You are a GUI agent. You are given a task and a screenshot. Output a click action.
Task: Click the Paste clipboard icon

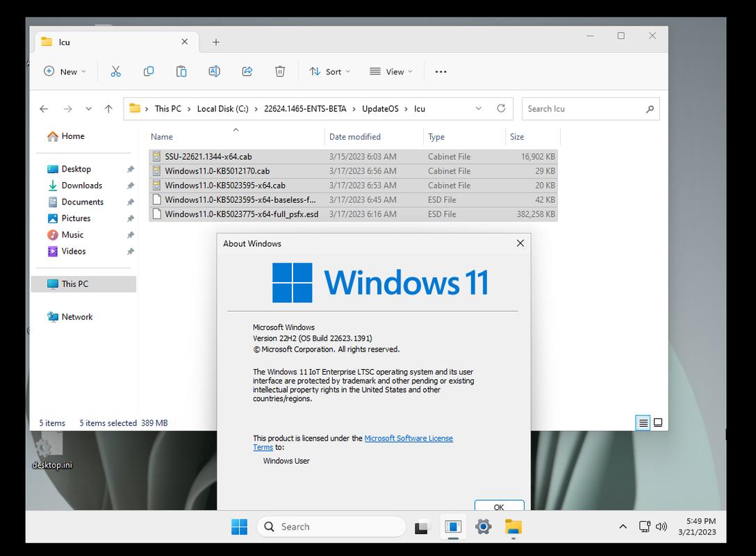pyautogui.click(x=181, y=72)
